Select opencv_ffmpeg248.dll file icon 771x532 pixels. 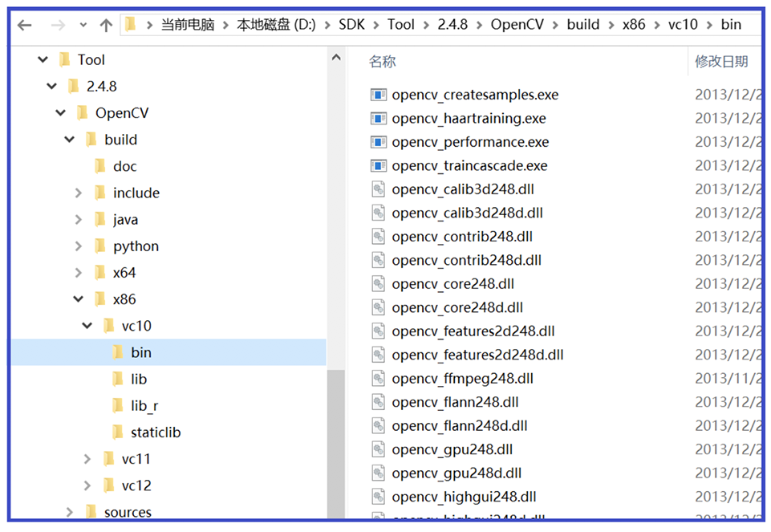(x=378, y=379)
